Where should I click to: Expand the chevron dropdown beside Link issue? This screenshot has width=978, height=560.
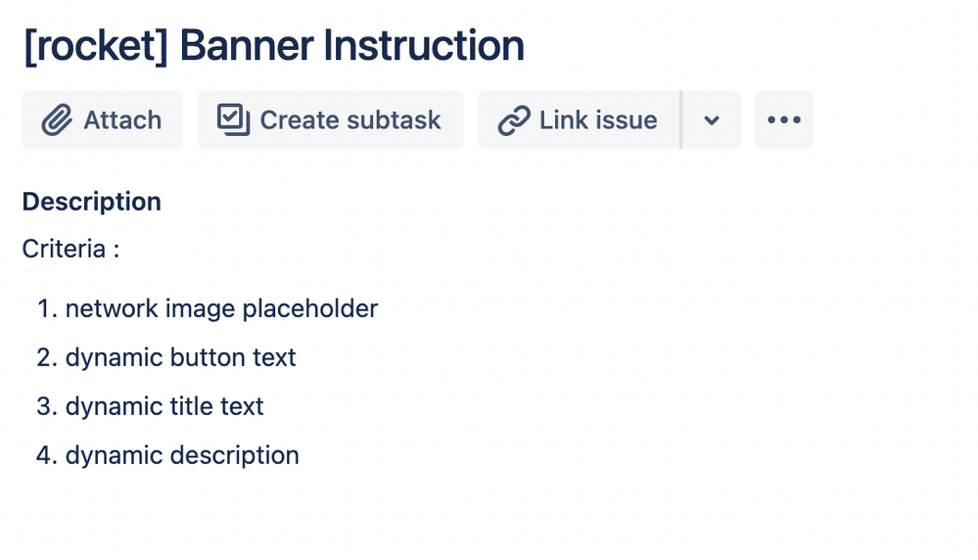pyautogui.click(x=712, y=119)
